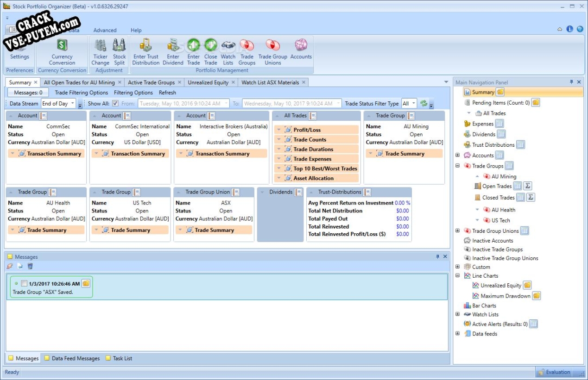Switch to Unrealized Equity tab

208,82
